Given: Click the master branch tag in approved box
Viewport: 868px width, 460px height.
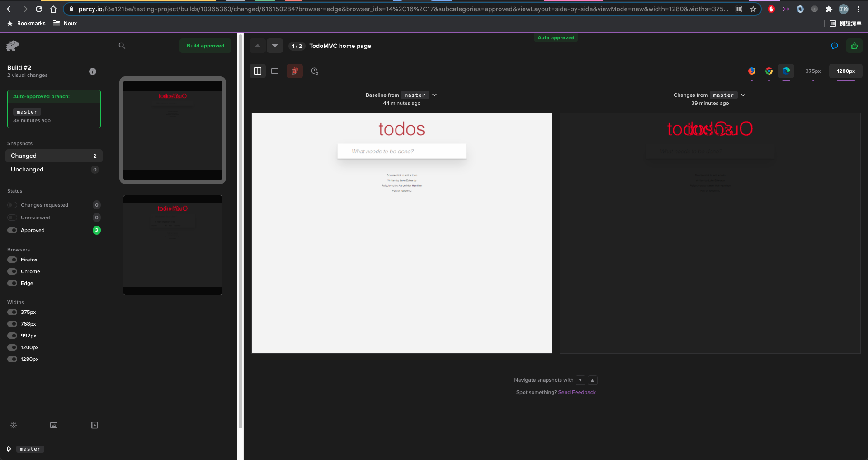Looking at the screenshot, I should click(x=27, y=112).
